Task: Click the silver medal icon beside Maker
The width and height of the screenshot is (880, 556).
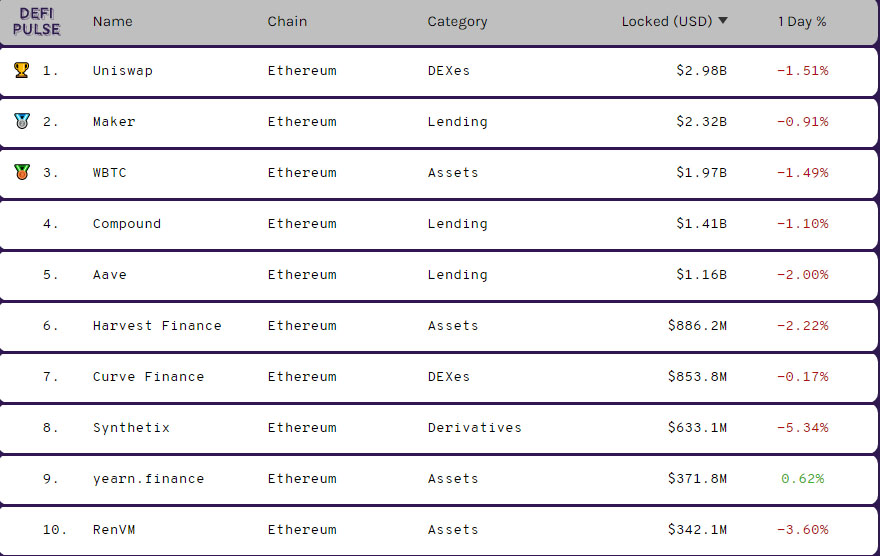Action: (21, 121)
